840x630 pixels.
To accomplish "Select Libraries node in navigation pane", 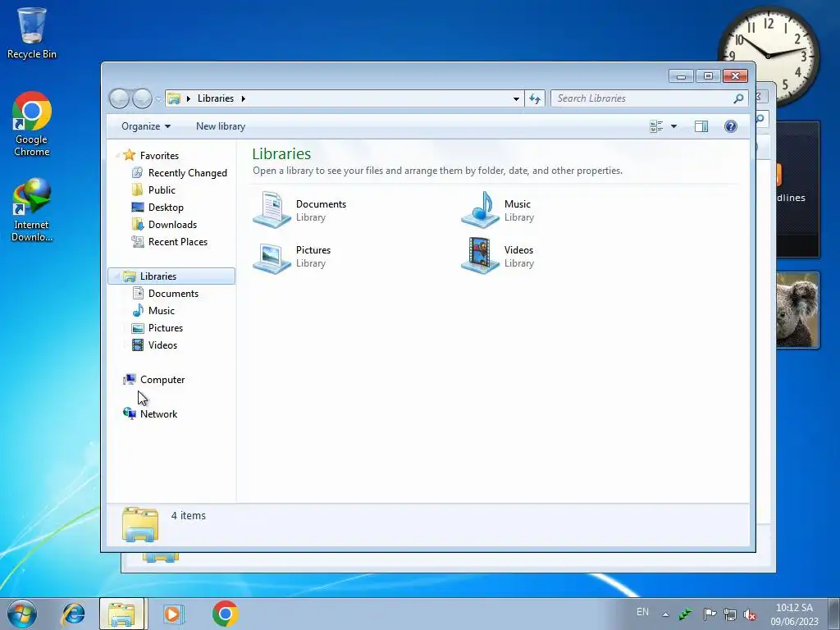I will 171,276.
